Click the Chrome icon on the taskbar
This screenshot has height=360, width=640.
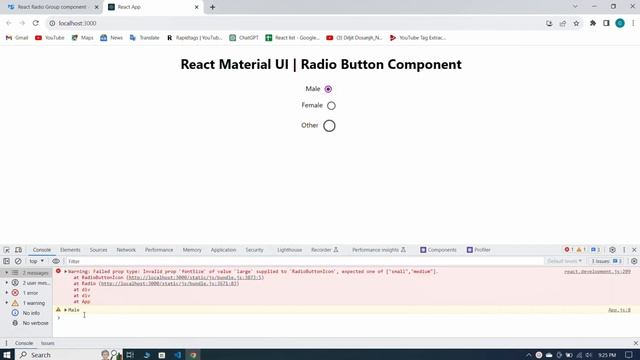point(193,355)
